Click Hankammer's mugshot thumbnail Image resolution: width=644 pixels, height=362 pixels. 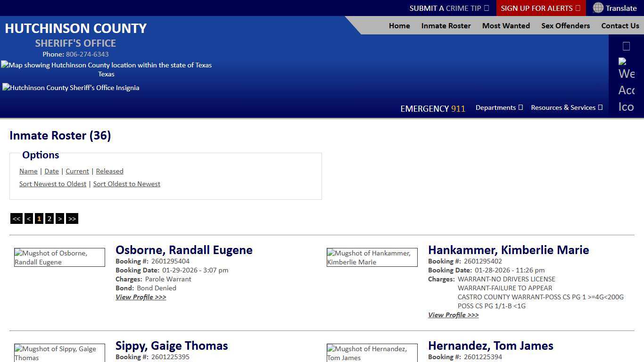(x=372, y=257)
